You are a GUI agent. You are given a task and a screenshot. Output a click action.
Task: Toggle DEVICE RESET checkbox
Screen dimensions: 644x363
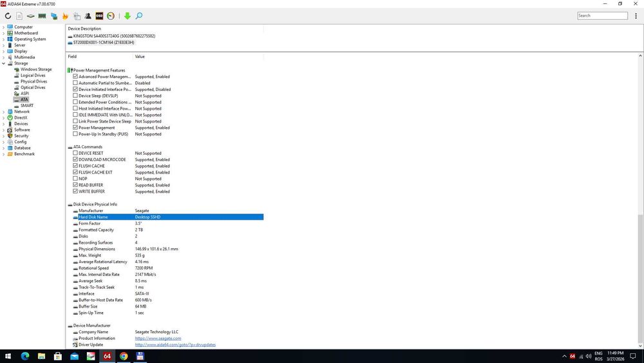coord(75,153)
